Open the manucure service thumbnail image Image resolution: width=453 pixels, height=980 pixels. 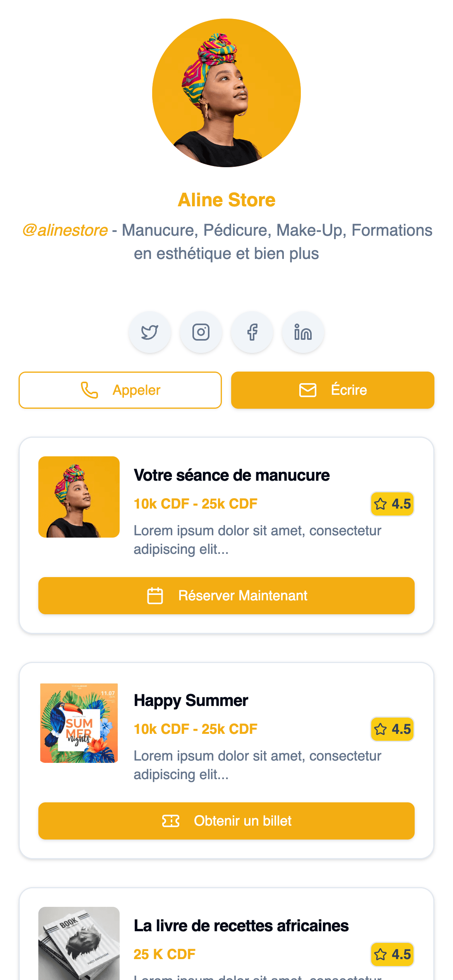[79, 497]
